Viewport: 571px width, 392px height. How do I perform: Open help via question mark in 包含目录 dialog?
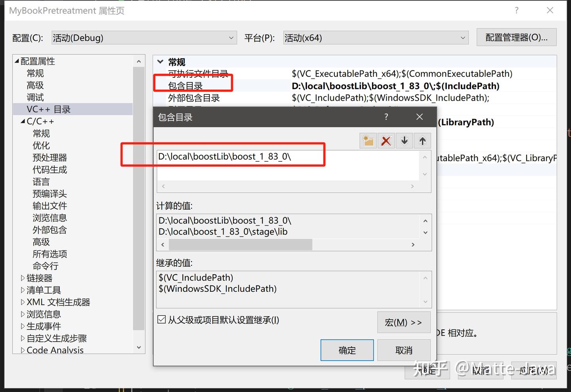coord(386,117)
